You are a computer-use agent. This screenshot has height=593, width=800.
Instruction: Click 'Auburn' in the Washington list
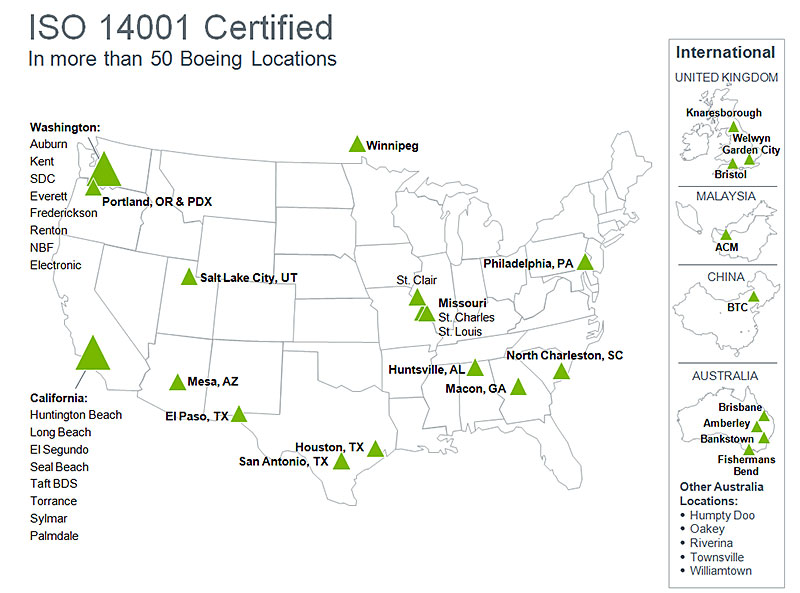[48, 144]
